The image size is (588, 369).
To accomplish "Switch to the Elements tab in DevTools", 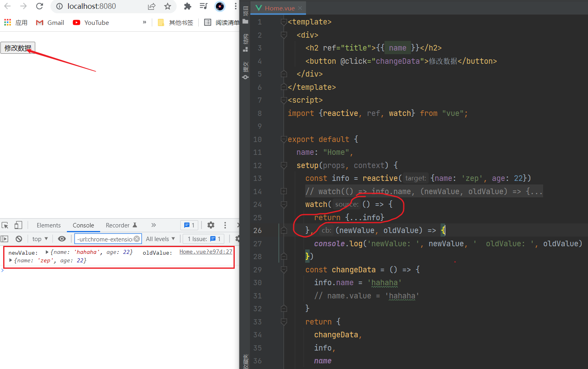I will point(48,225).
